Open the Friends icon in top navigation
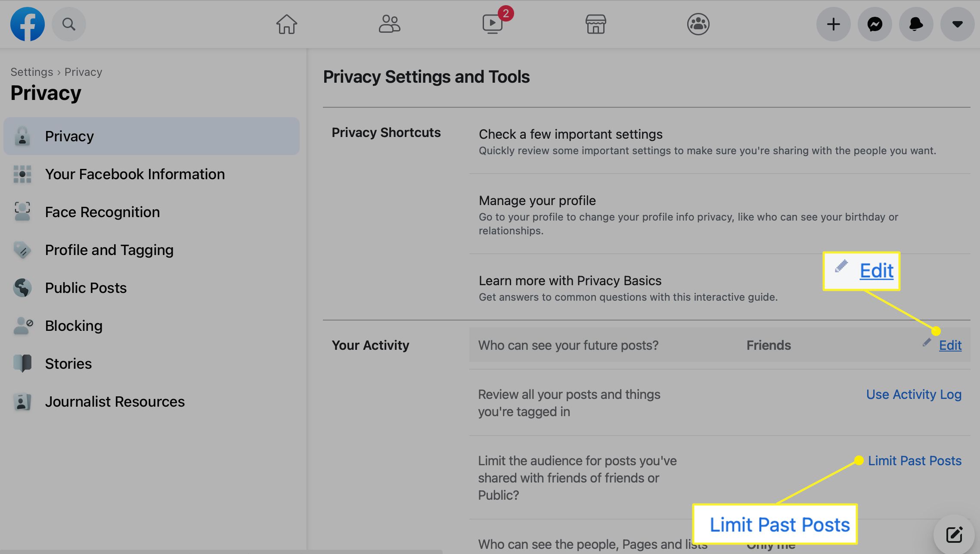Image resolution: width=980 pixels, height=554 pixels. pos(389,24)
